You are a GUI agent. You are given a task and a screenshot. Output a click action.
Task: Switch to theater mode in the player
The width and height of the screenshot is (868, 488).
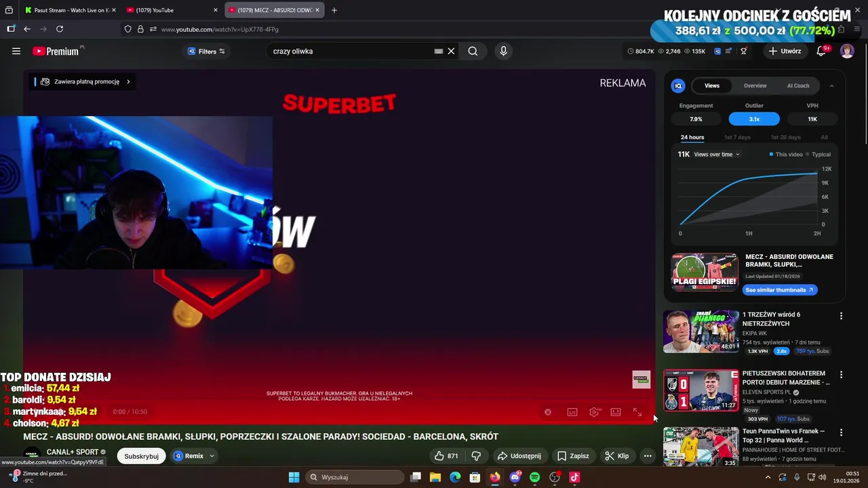pos(616,412)
